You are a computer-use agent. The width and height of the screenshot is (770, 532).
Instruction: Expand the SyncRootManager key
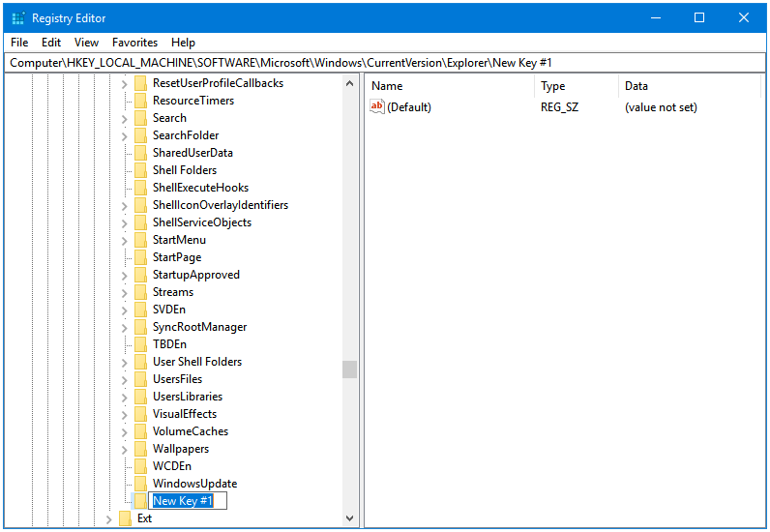pos(124,328)
